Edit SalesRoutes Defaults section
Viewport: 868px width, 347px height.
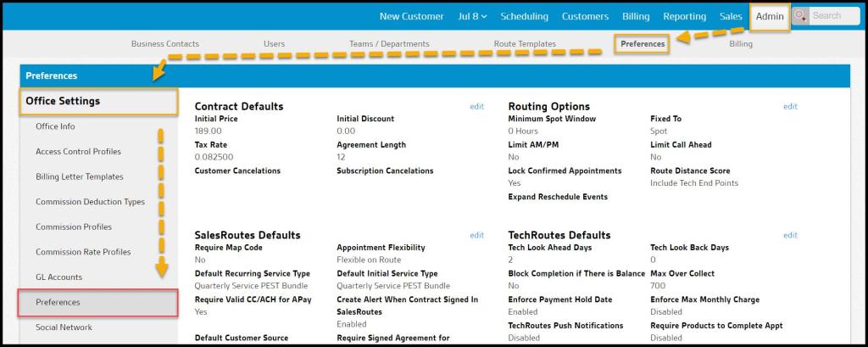pyautogui.click(x=476, y=235)
